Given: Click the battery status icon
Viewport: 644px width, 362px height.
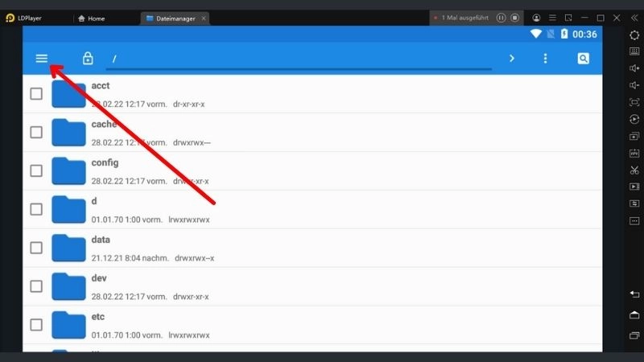Looking at the screenshot, I should (x=564, y=34).
